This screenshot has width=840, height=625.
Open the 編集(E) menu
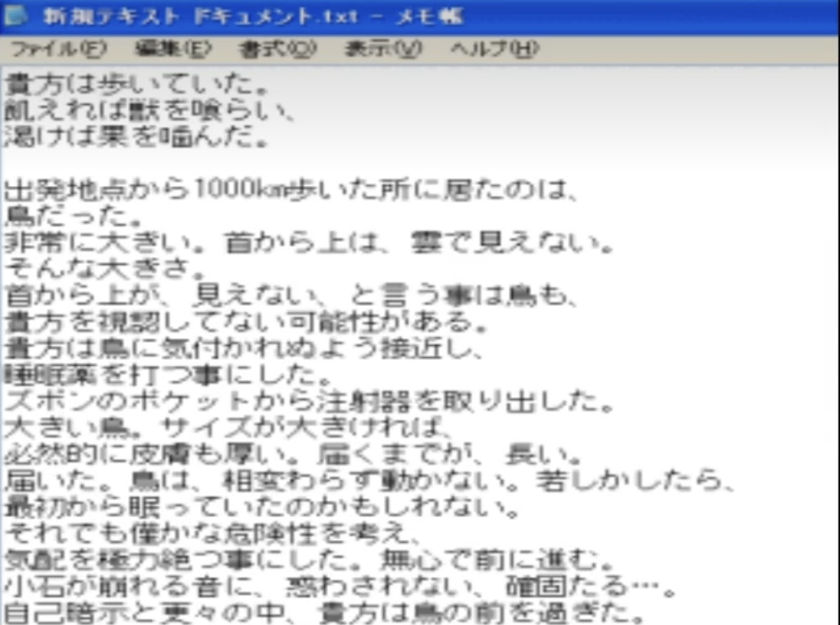click(x=173, y=50)
